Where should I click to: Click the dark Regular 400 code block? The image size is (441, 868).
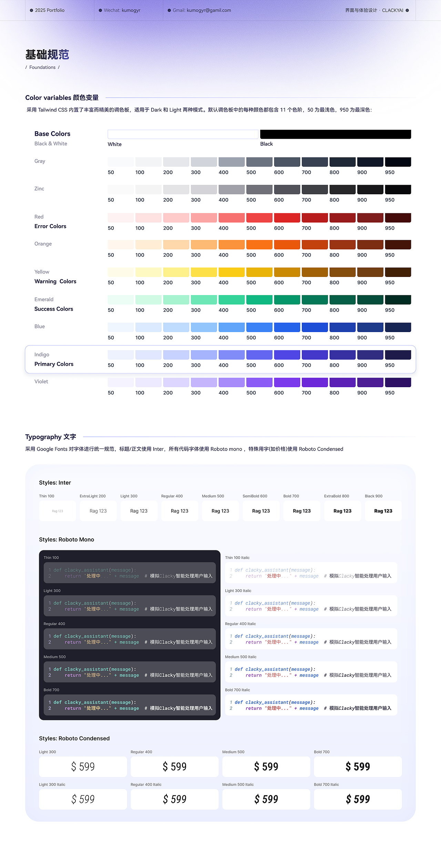[130, 639]
